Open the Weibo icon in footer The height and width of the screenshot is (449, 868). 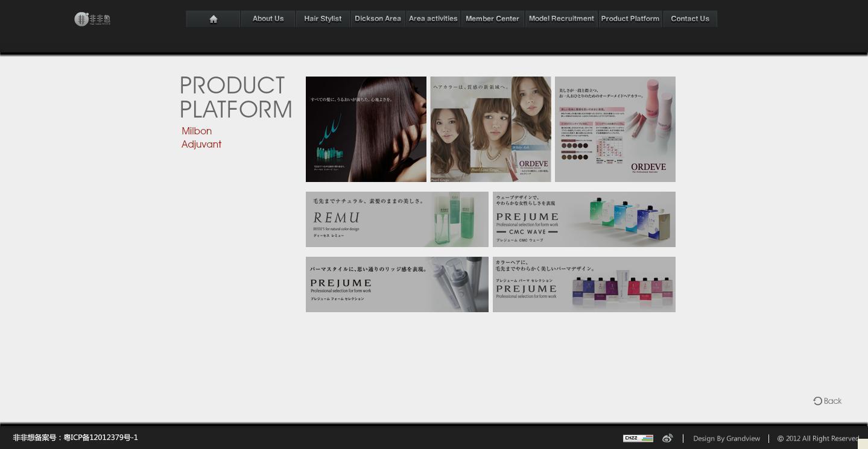pos(667,438)
